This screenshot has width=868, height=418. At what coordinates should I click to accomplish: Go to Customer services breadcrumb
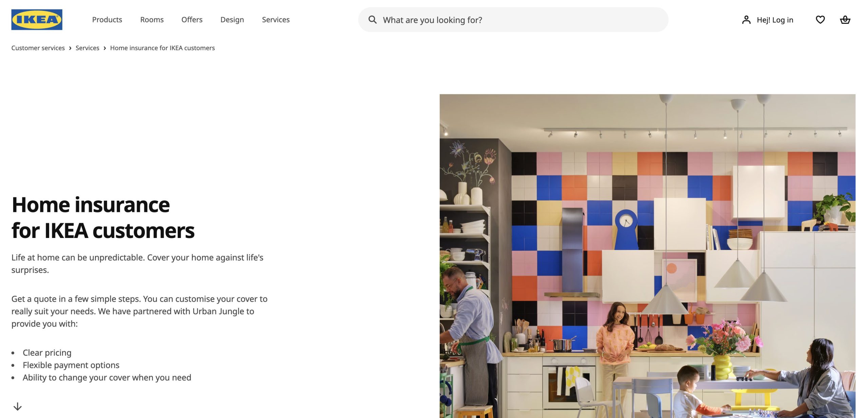click(38, 48)
